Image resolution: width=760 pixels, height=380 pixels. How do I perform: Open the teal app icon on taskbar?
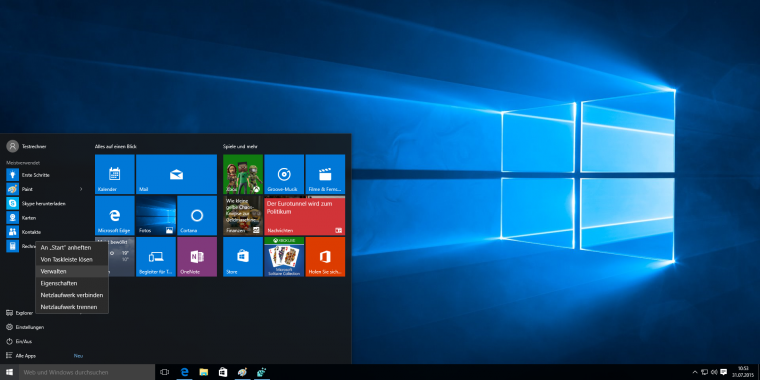pos(262,372)
